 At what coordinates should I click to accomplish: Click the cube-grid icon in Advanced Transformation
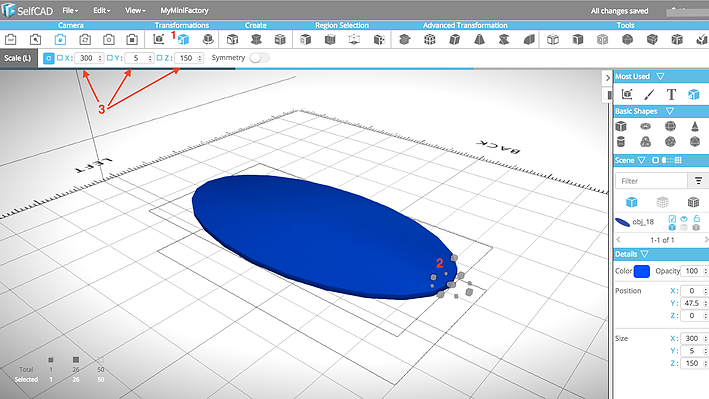[430, 39]
